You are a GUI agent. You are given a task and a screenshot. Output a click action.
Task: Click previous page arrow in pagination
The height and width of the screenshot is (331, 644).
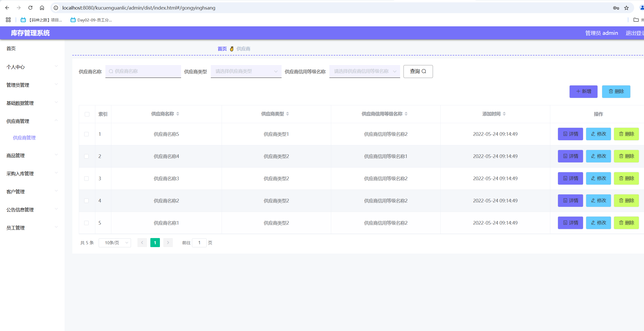(142, 243)
